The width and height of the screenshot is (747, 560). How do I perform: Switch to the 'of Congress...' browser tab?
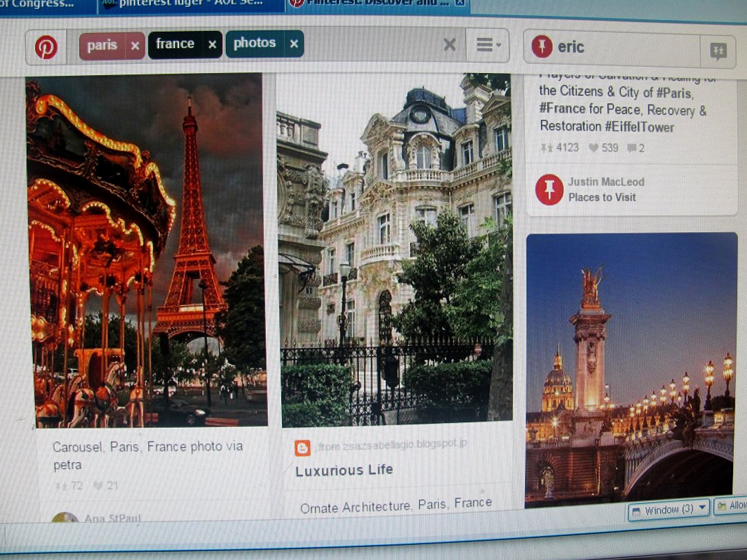click(x=48, y=6)
